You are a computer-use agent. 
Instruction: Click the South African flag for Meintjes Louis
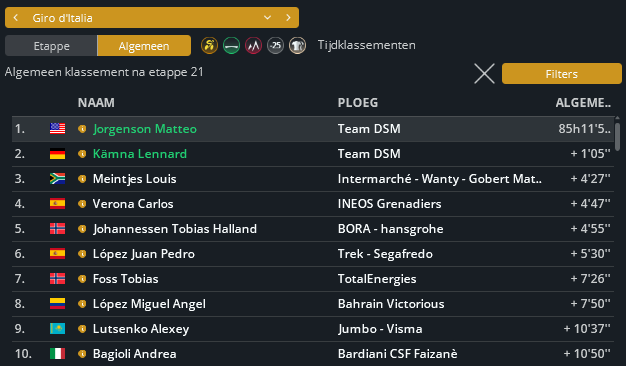57,178
